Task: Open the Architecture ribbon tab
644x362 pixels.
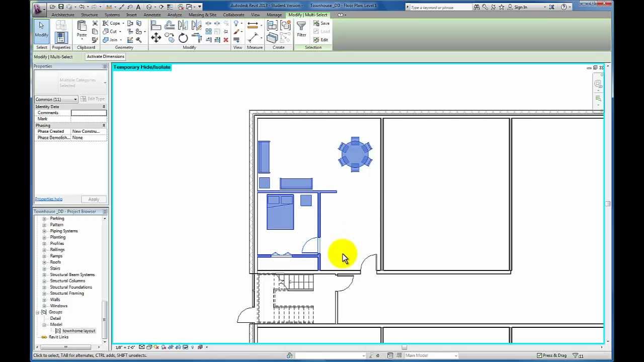Action: coord(63,15)
